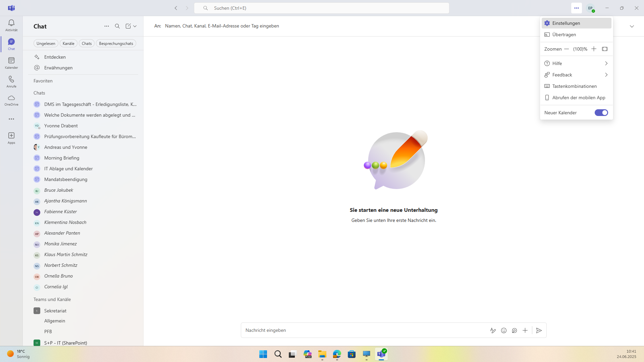Go to Anrufe phone icon

click(11, 81)
